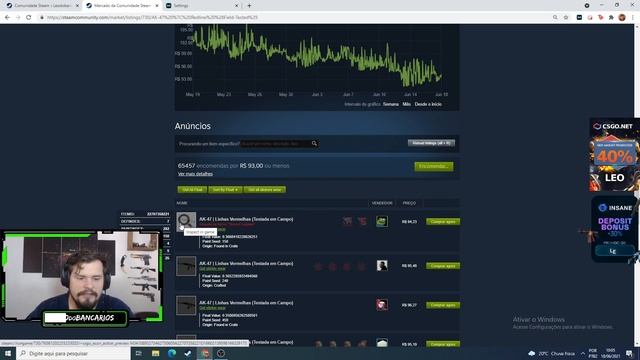Open the Ver mais detalhes link
Screen dimensions: 640x360
[195, 174]
